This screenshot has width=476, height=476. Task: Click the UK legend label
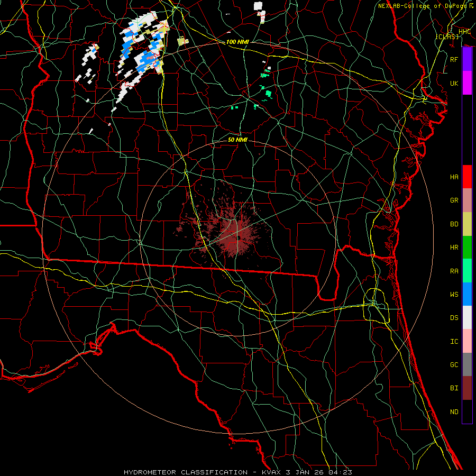[454, 83]
